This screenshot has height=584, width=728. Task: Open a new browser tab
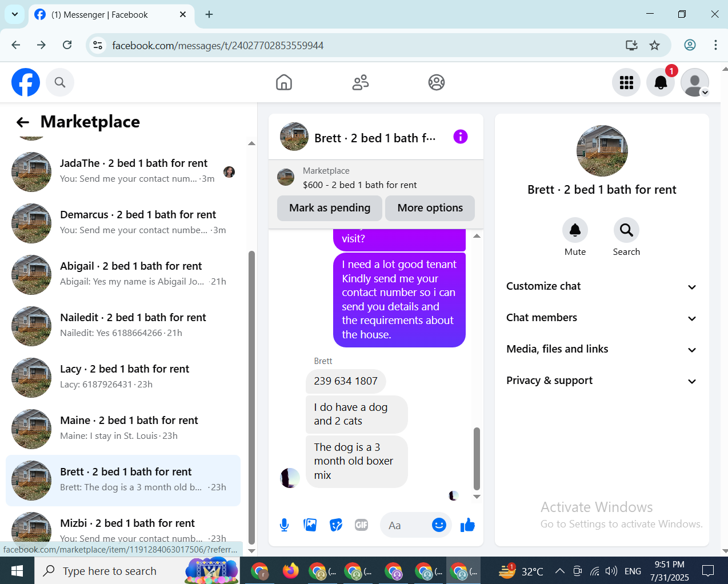pyautogui.click(x=209, y=14)
